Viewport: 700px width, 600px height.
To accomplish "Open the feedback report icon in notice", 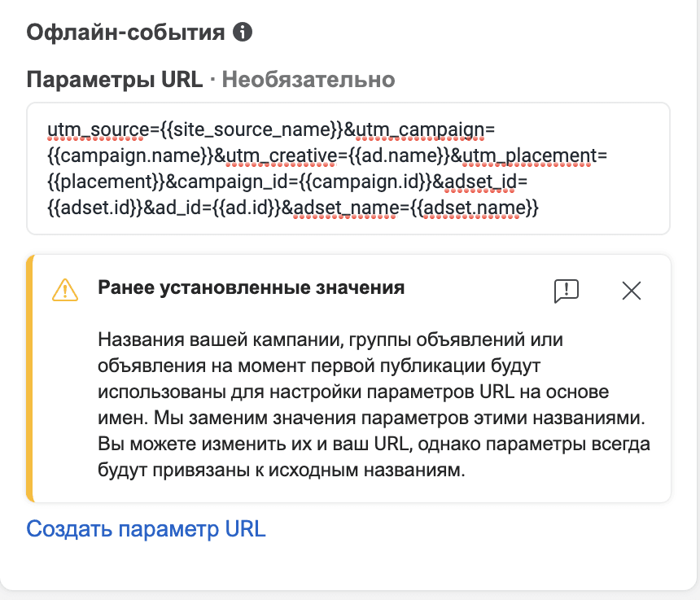I will [x=566, y=290].
